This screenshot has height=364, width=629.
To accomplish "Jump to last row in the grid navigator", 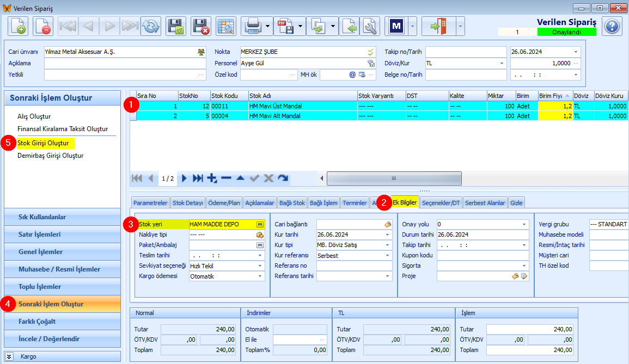I will point(198,178).
